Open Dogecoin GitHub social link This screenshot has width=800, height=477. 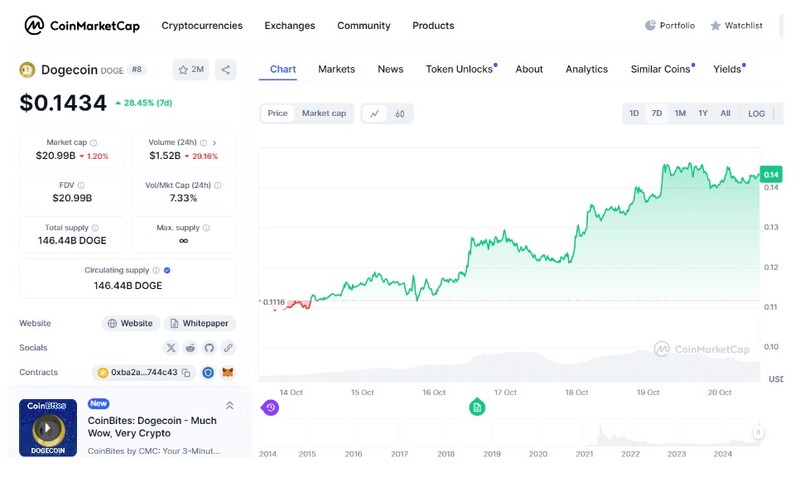click(209, 348)
